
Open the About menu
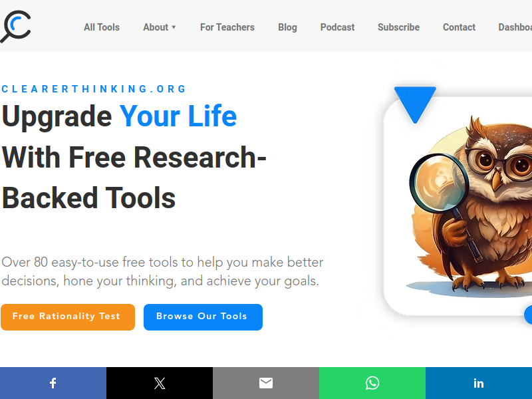pyautogui.click(x=156, y=27)
